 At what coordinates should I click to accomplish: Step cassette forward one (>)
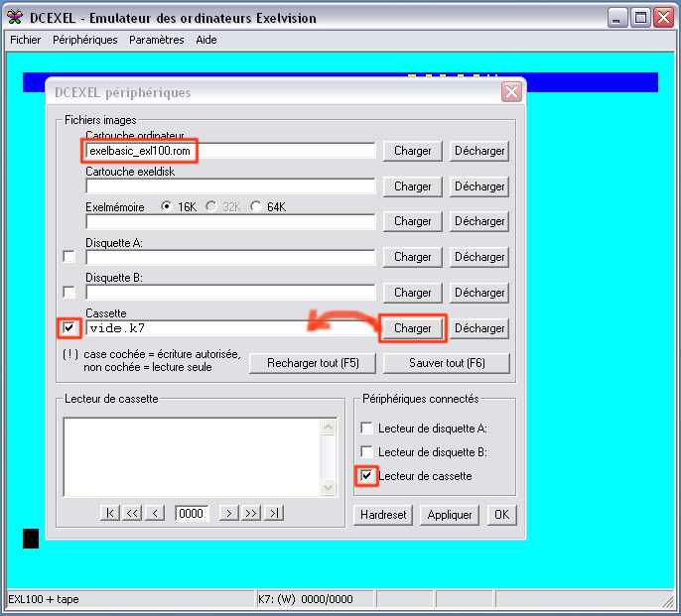[x=229, y=513]
